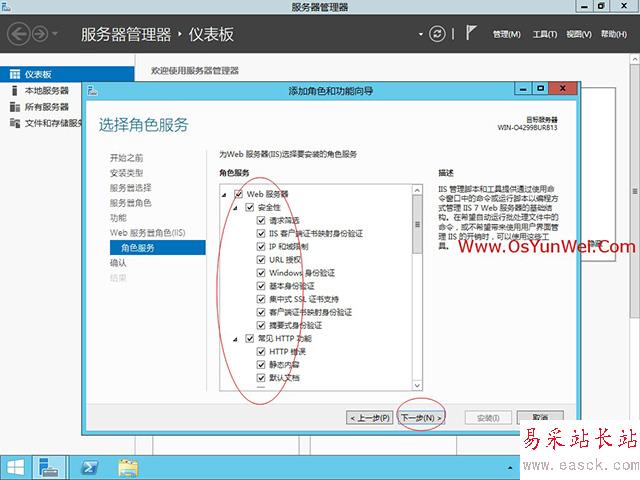
Task: Show hidden tray icons arrow
Action: tap(510, 467)
